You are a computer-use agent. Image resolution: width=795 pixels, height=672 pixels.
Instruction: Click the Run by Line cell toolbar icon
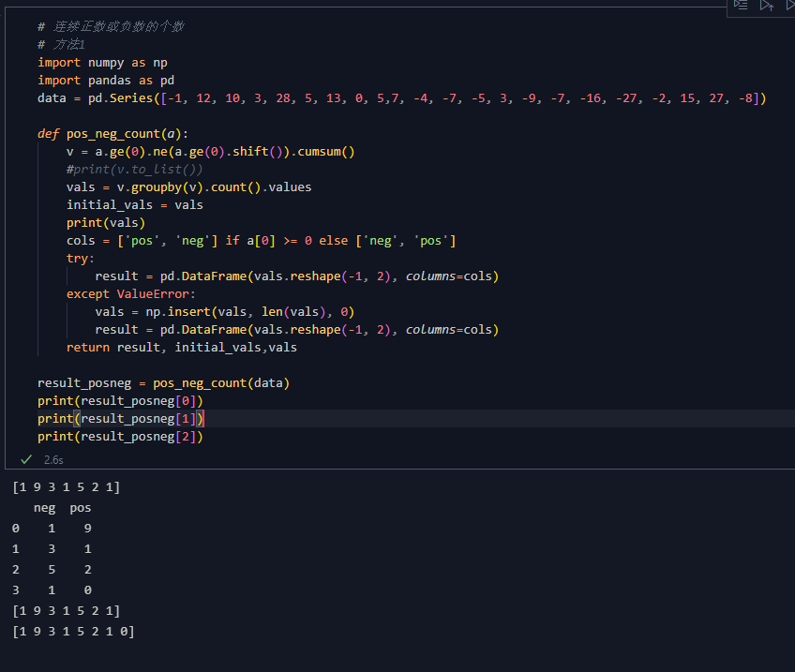tap(741, 6)
